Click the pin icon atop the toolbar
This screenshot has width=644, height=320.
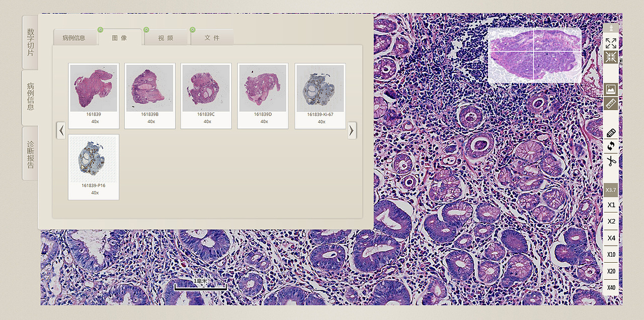[611, 28]
